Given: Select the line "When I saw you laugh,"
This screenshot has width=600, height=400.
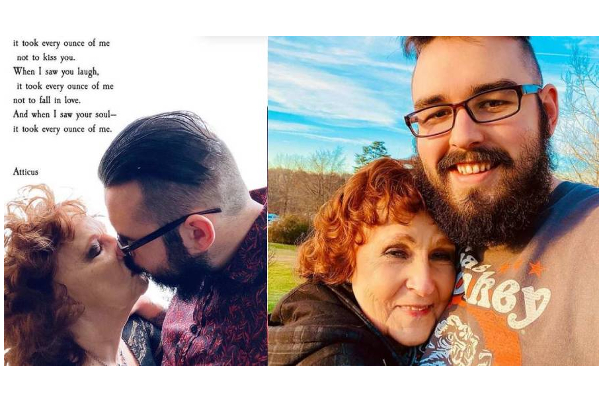Looking at the screenshot, I should click(x=56, y=72).
